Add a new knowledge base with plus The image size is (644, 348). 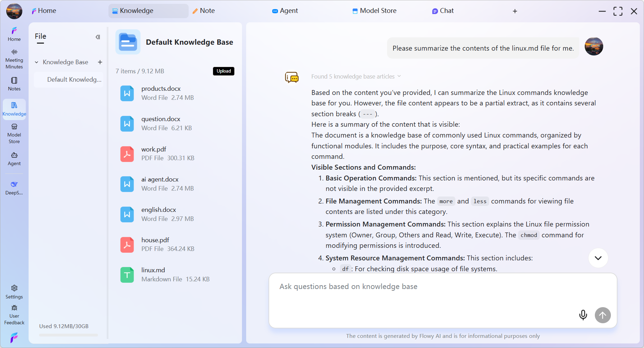click(x=100, y=62)
